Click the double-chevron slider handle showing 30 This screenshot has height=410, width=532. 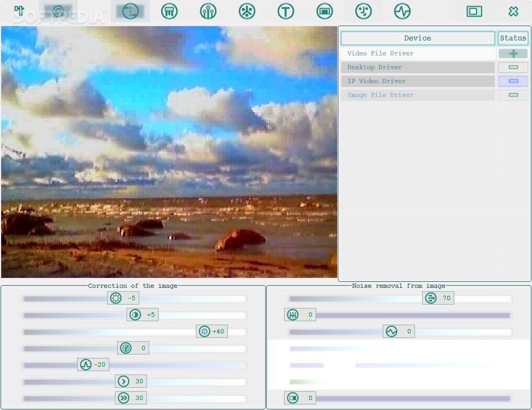pos(131,398)
